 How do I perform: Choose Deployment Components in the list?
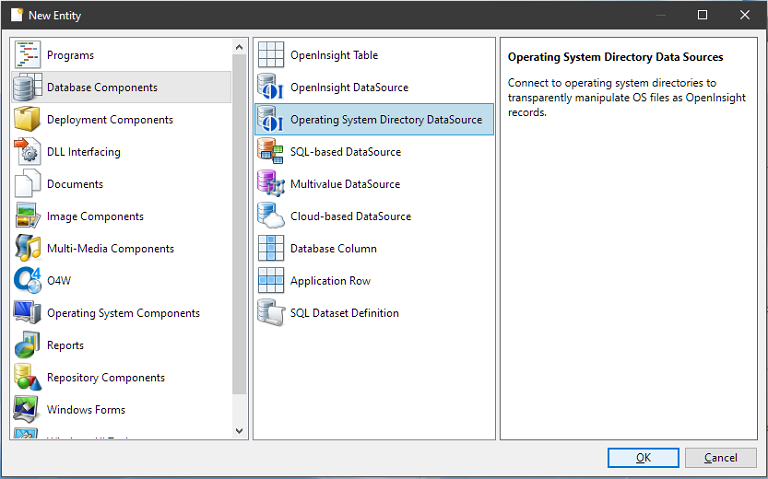[x=110, y=120]
